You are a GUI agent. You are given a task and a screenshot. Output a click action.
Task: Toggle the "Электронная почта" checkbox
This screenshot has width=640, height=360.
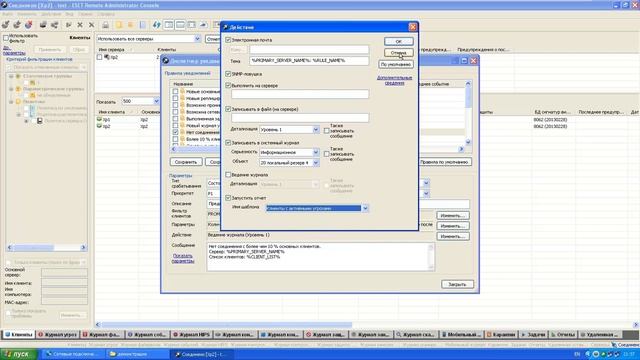click(228, 40)
